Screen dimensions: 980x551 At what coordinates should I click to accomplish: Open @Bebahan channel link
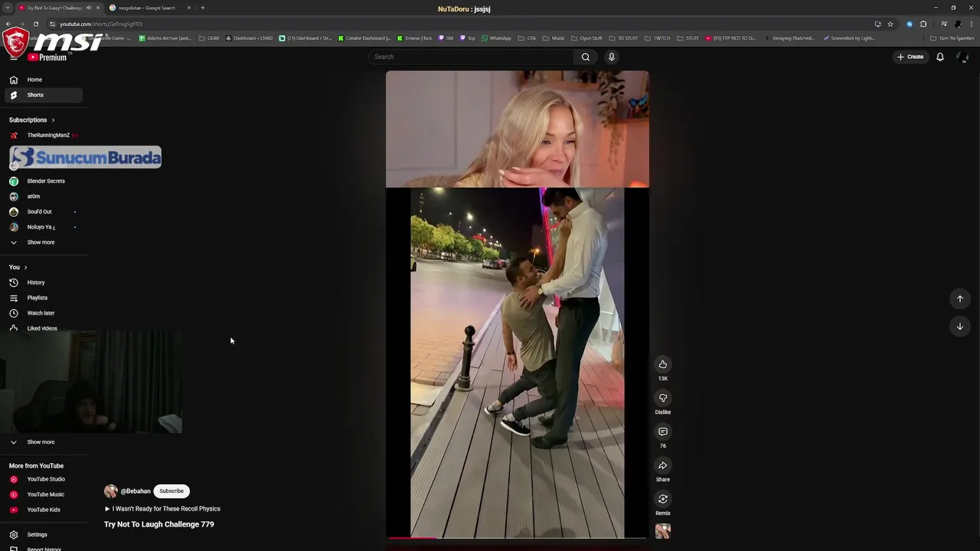[x=136, y=491]
